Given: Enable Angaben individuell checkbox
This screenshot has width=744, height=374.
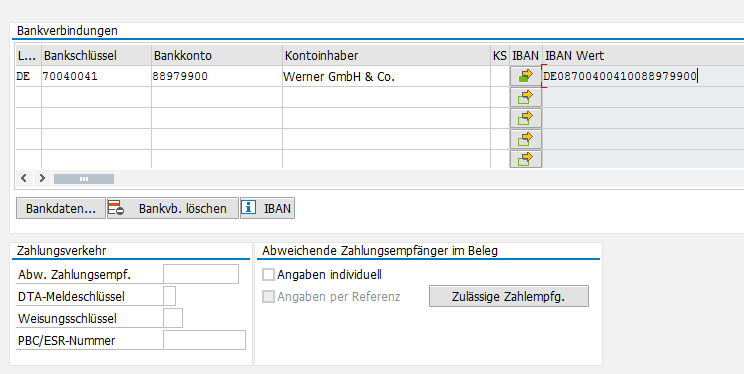Looking at the screenshot, I should pyautogui.click(x=269, y=274).
